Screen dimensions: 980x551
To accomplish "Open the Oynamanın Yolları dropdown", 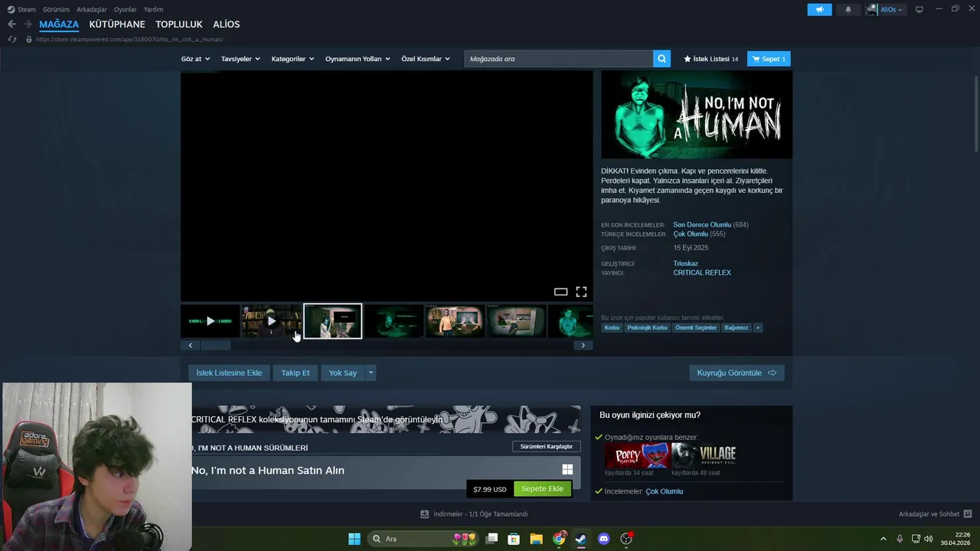I will pos(358,59).
